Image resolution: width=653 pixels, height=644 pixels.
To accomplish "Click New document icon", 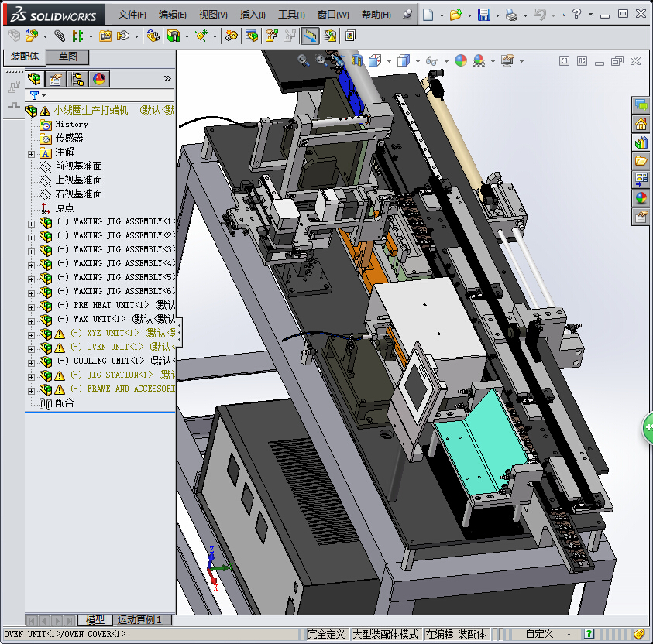I will [428, 15].
